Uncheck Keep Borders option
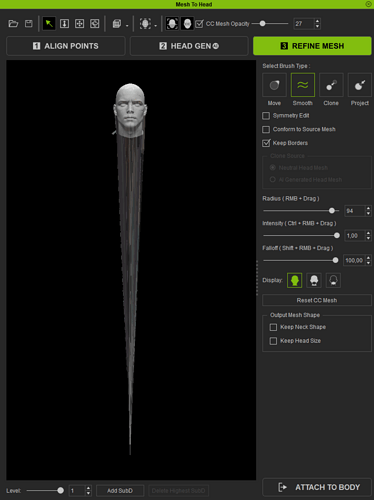This screenshot has width=374, height=500. pos(266,143)
